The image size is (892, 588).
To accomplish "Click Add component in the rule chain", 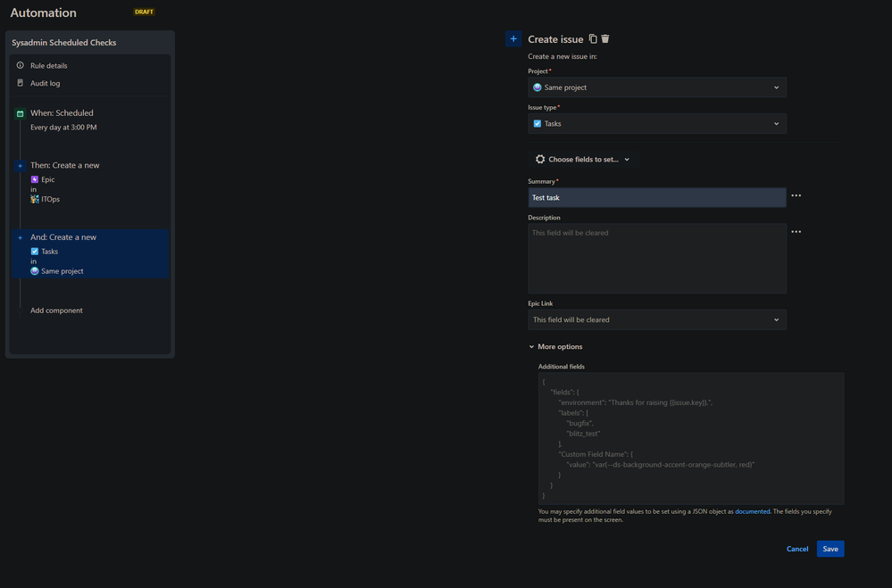I will click(56, 311).
